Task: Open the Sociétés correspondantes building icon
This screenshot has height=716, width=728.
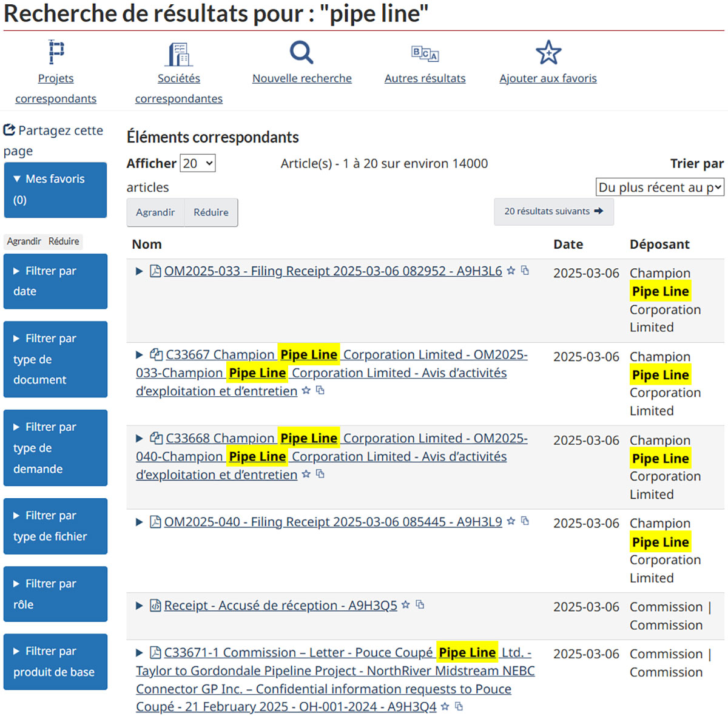Action: coord(179,54)
